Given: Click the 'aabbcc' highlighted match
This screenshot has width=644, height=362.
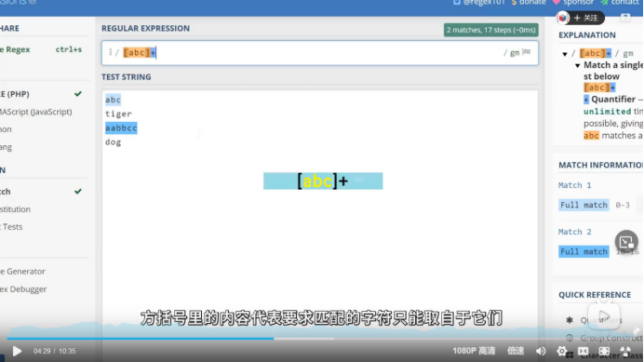Looking at the screenshot, I should pos(121,127).
